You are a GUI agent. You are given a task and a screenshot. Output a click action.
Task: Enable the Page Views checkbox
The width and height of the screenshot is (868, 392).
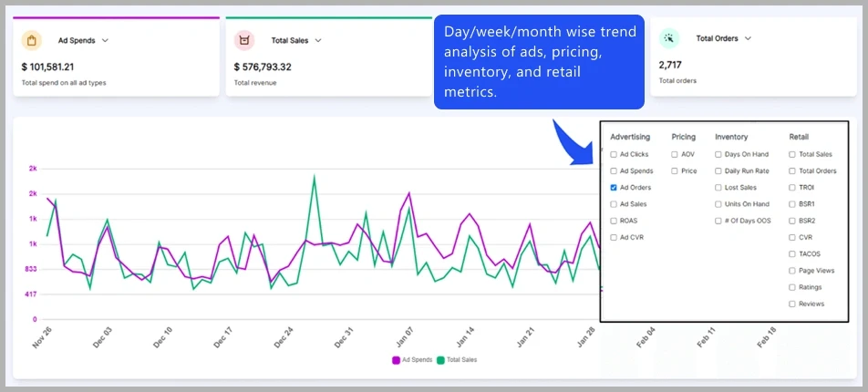pos(792,271)
